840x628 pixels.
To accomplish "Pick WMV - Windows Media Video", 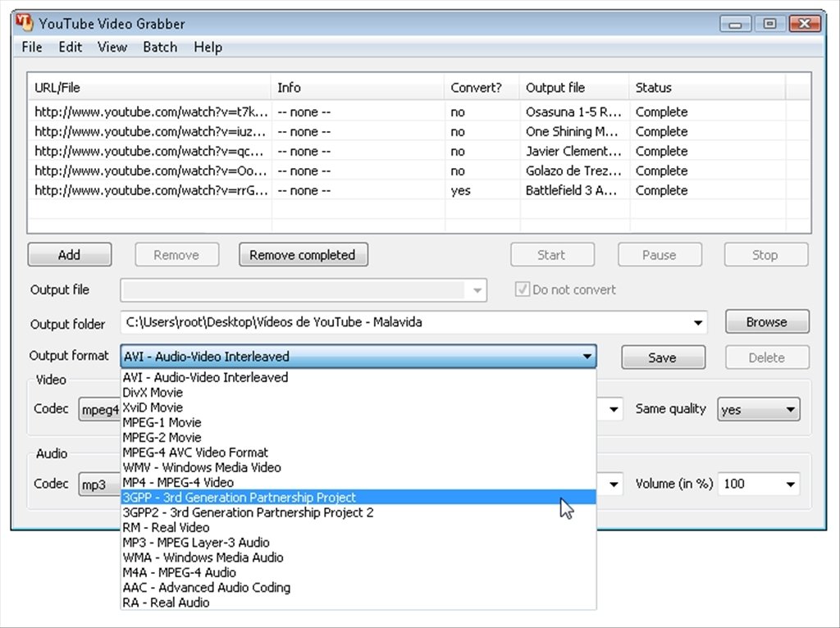I will pos(358,467).
